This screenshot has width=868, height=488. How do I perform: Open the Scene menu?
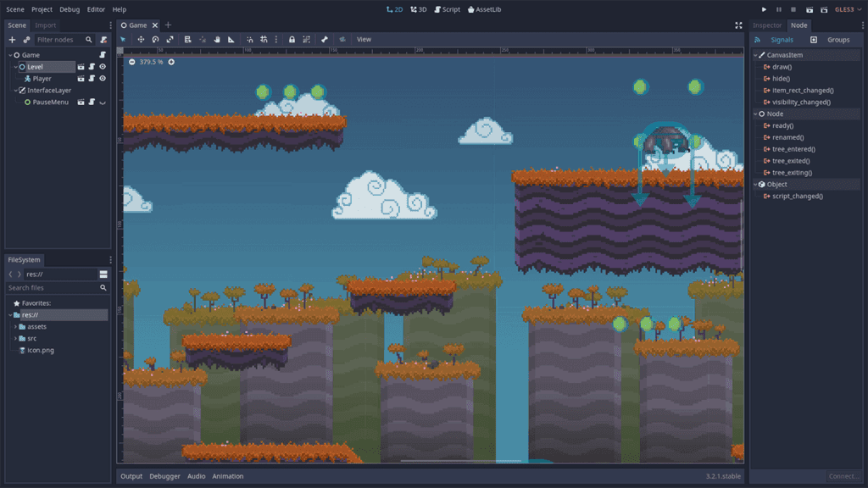tap(15, 9)
